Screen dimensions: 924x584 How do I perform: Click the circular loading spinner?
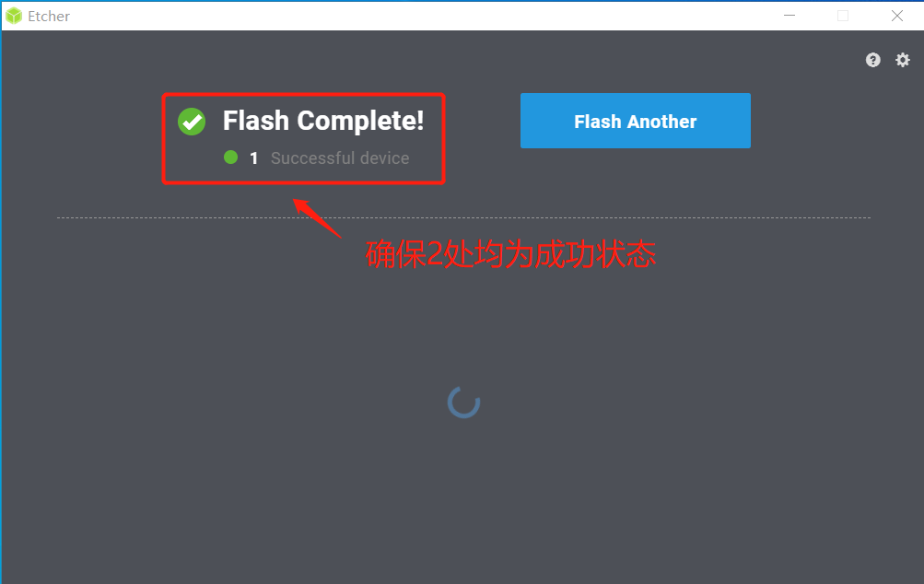pos(463,403)
